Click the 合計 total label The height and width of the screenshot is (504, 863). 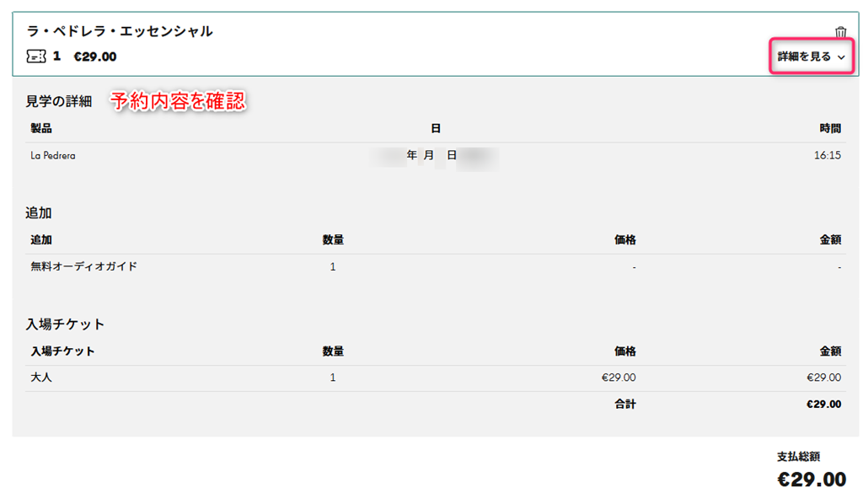point(624,404)
